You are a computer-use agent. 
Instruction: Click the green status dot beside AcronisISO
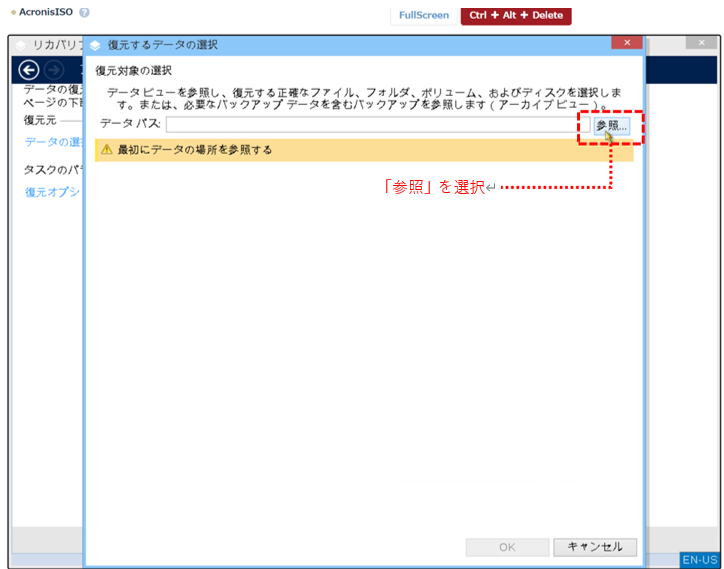coord(12,12)
